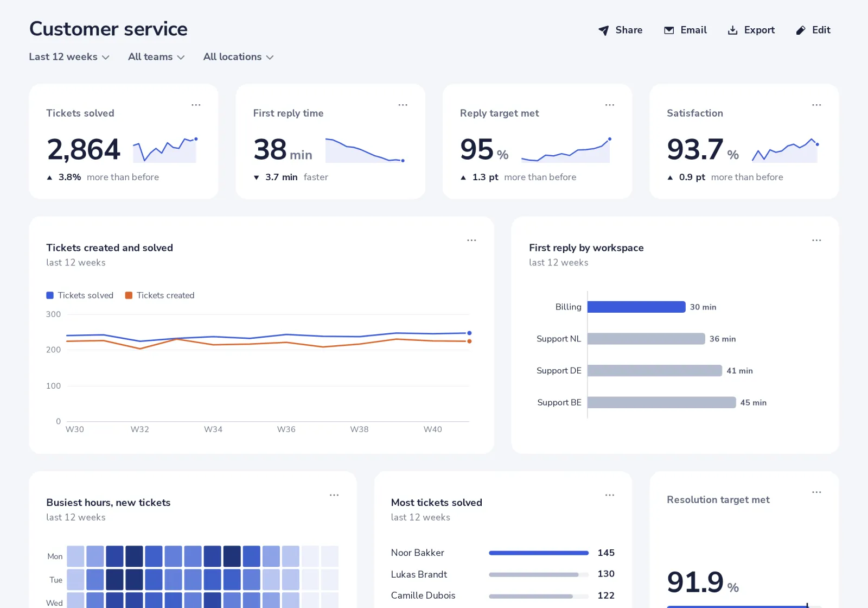This screenshot has height=608, width=868.
Task: Open the Reply target met card menu
Action: pos(610,105)
